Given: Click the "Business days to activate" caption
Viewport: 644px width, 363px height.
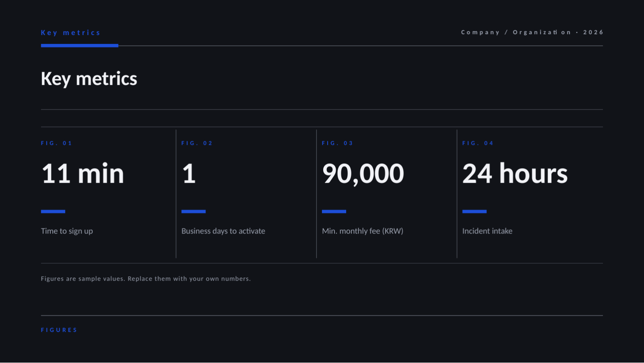Looking at the screenshot, I should coord(223,231).
